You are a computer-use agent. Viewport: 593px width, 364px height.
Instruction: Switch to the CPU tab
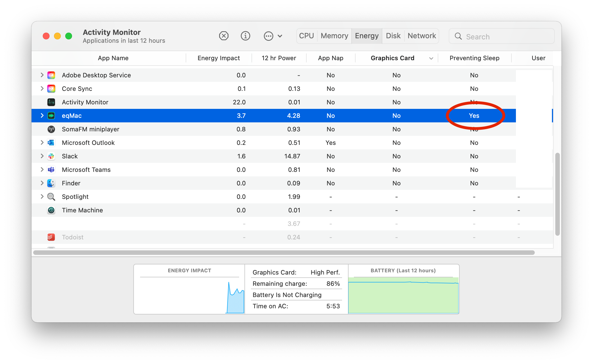[x=306, y=36]
